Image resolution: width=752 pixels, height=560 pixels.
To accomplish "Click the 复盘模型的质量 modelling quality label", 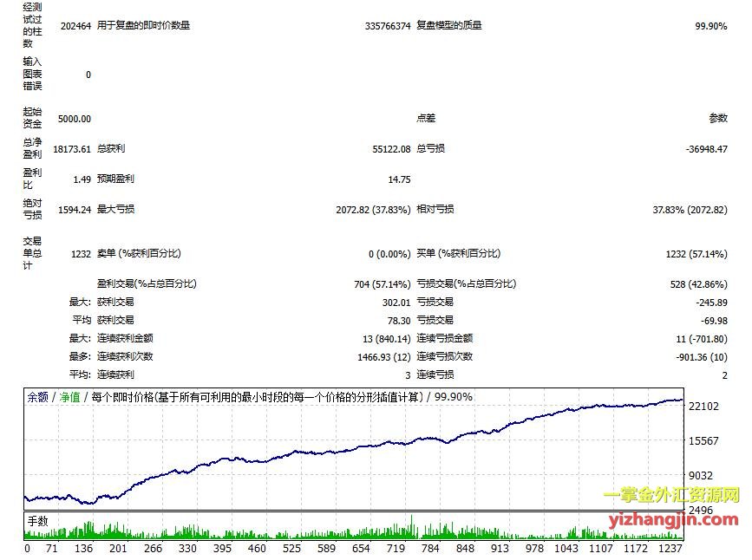I will 448,26.
